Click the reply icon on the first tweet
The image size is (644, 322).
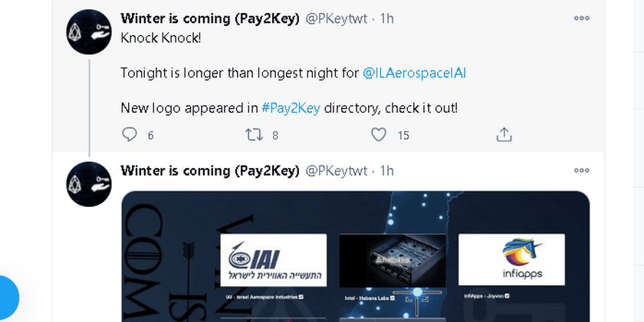[x=130, y=135]
